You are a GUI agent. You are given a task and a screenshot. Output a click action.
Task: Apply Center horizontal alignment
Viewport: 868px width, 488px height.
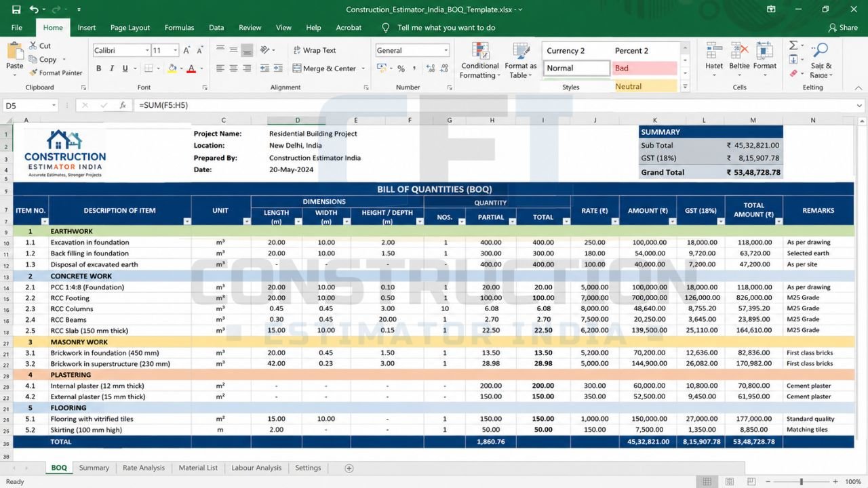(234, 68)
